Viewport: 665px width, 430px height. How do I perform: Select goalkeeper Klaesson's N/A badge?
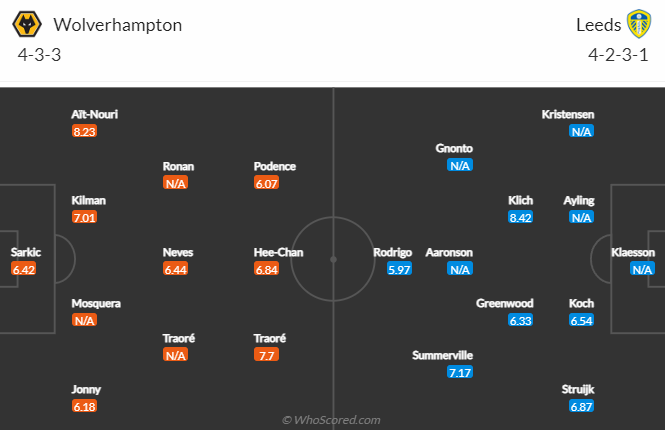[x=642, y=269]
